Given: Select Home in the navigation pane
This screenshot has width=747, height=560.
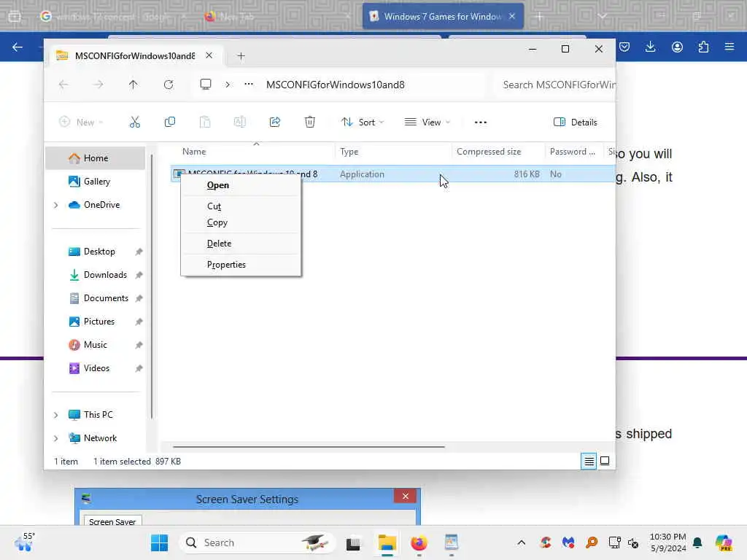Looking at the screenshot, I should [96, 158].
